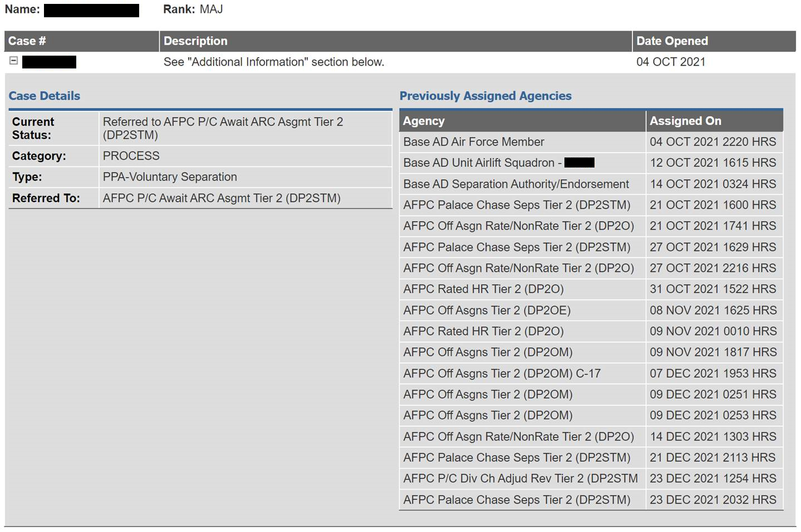
Task: Collapse the case row expander icon
Action: [x=14, y=61]
